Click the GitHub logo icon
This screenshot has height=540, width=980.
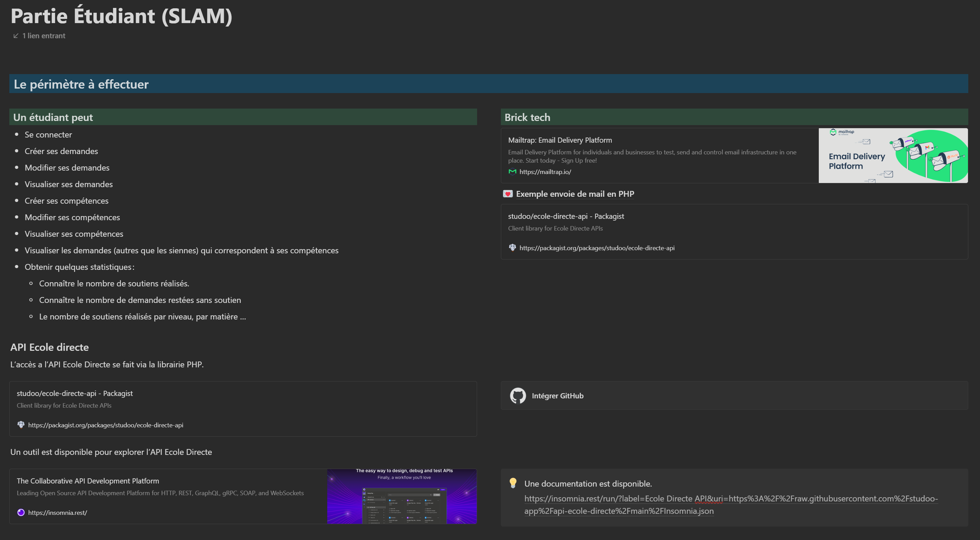(x=518, y=396)
